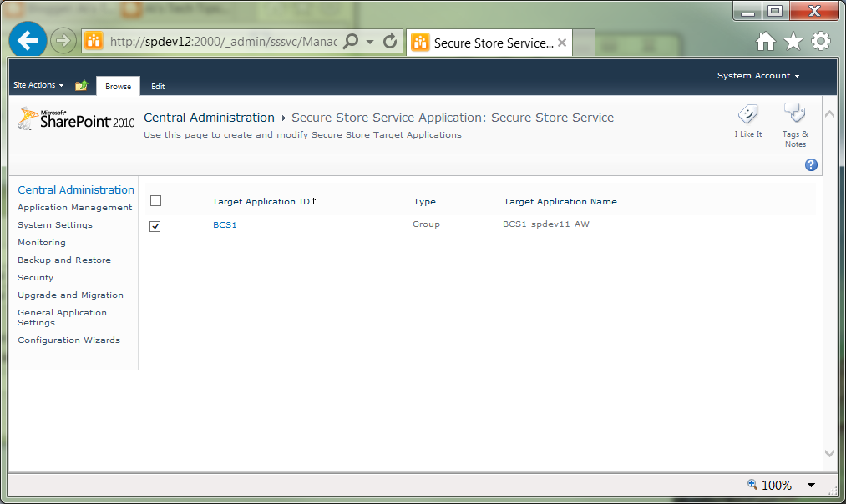Open the Site Actions menu
The height and width of the screenshot is (504, 846).
tap(38, 85)
